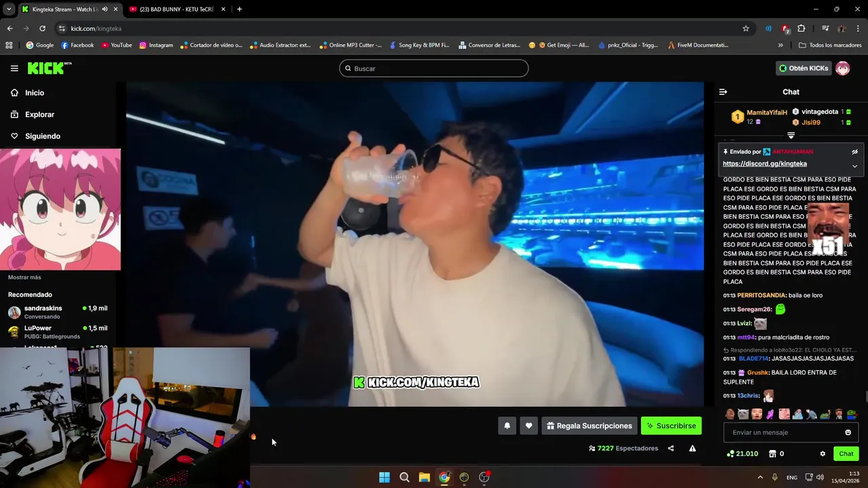Screen dimensions: 868x488
Task: Open Windows Start menu
Action: click(384, 477)
